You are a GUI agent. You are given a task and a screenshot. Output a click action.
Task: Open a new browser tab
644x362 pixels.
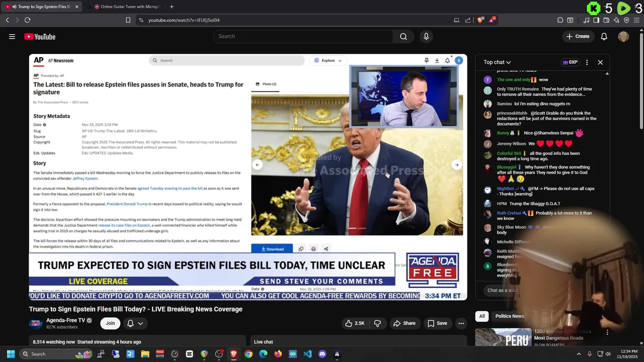tap(172, 7)
